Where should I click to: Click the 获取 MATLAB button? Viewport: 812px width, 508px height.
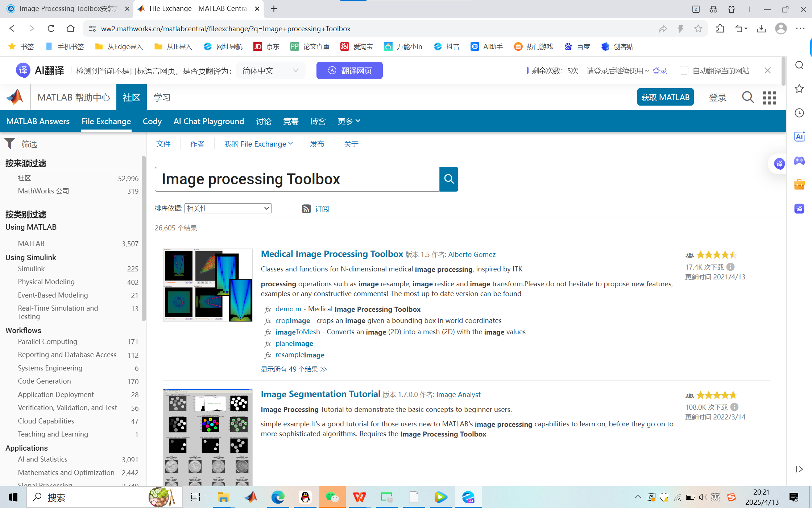(665, 97)
